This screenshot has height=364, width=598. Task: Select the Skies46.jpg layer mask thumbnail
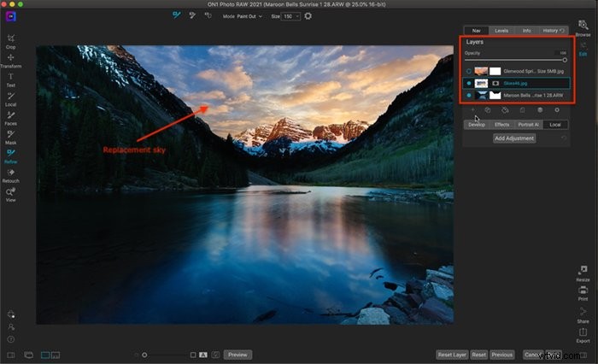(x=495, y=83)
